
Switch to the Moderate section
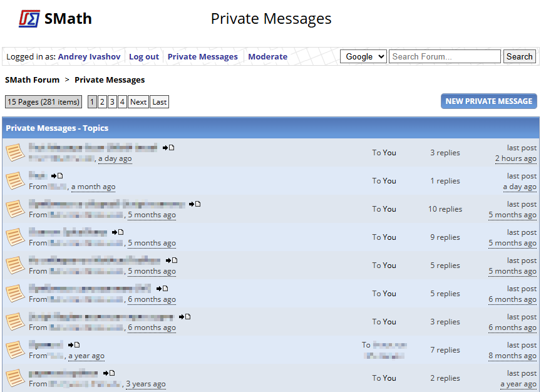pyautogui.click(x=267, y=56)
